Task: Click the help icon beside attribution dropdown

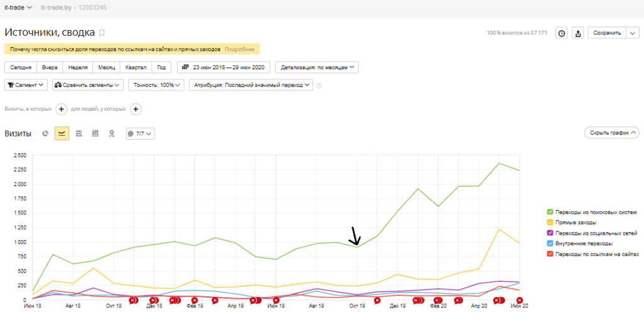Action: (319, 86)
